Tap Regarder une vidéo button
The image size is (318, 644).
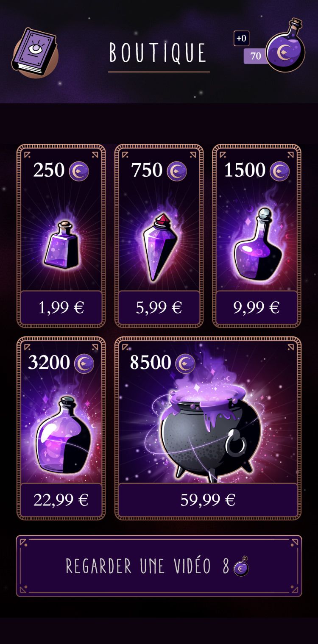click(x=159, y=566)
